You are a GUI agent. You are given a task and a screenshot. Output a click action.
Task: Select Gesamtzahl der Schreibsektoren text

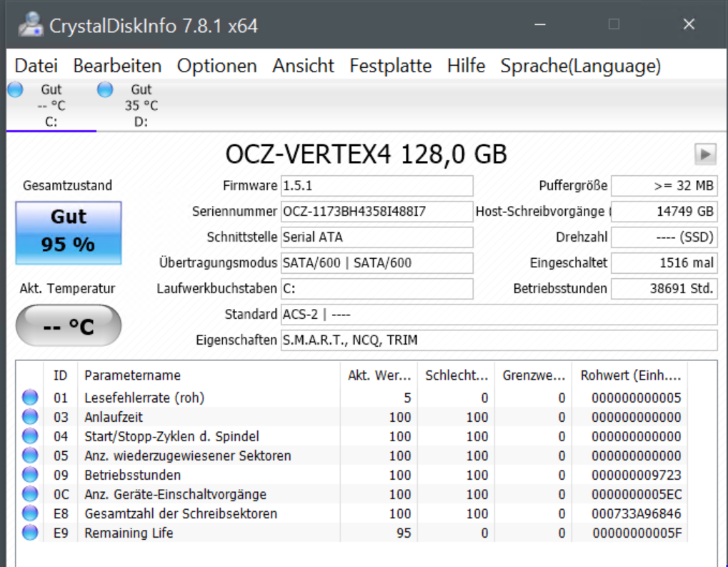(181, 513)
